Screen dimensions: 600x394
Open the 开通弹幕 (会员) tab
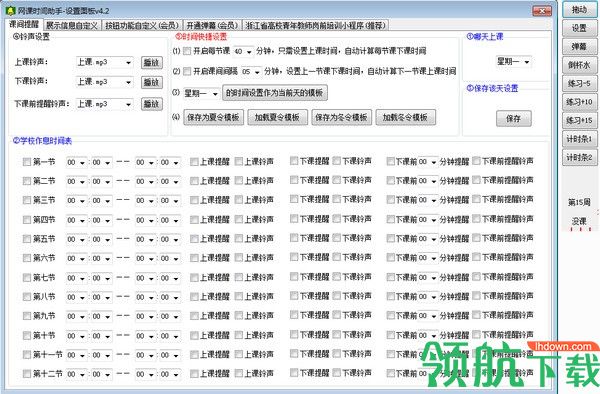pos(212,26)
